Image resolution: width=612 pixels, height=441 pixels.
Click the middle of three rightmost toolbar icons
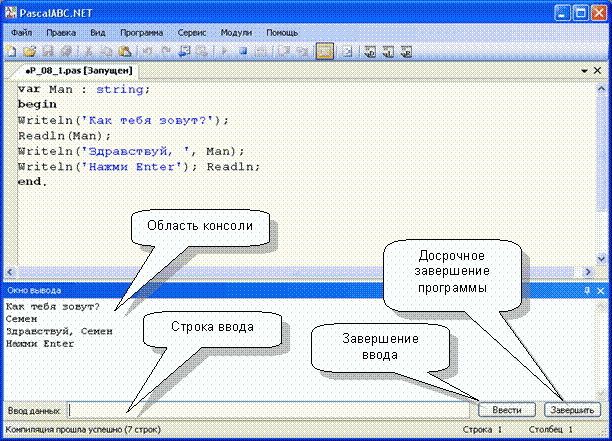(x=388, y=51)
